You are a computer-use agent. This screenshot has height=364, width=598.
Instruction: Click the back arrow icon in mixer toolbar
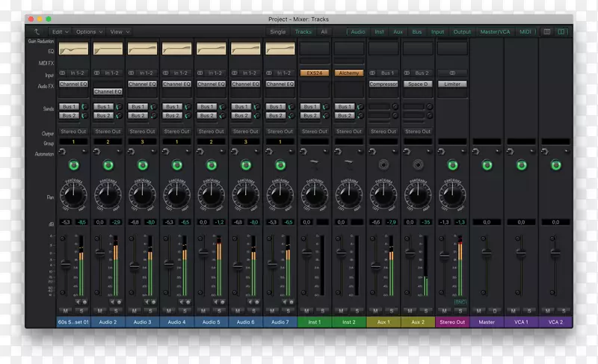pos(37,32)
